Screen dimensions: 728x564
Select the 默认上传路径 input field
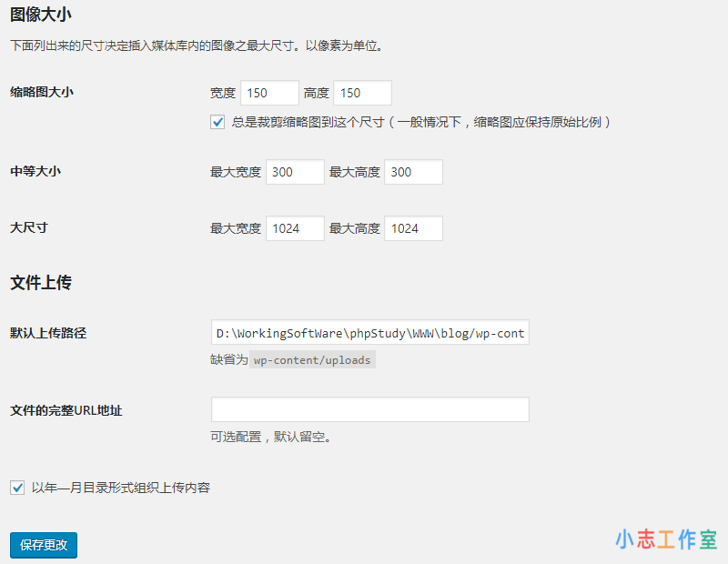pos(369,333)
